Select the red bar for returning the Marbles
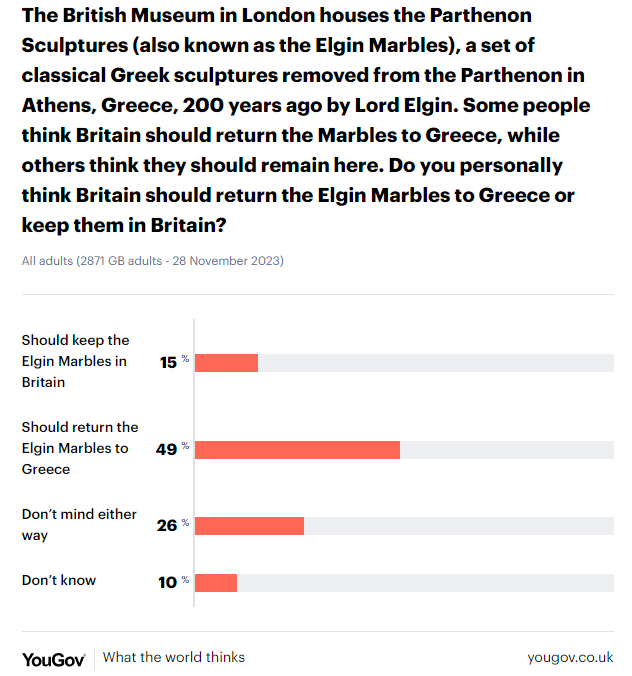 coord(297,449)
